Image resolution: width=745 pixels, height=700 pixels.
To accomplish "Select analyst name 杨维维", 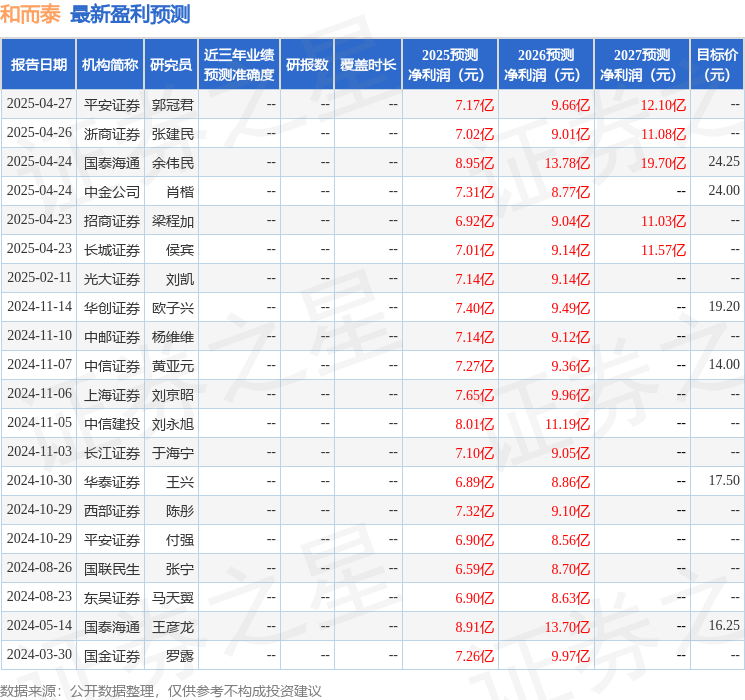I will tap(173, 337).
